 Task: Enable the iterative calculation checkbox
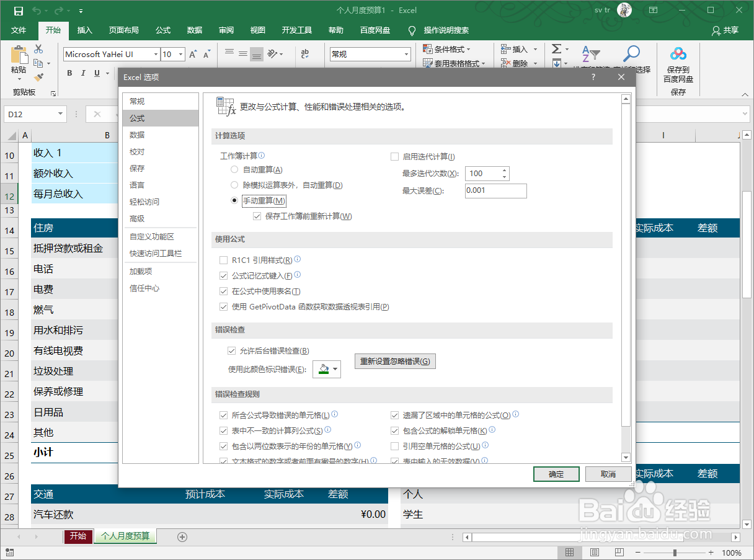click(x=394, y=157)
